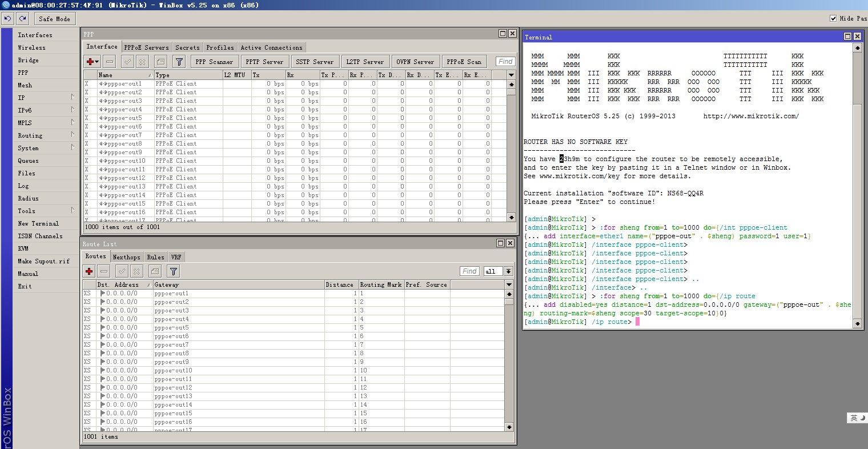Open the 'all' routing table filter dropdown
The image size is (868, 449).
point(508,271)
